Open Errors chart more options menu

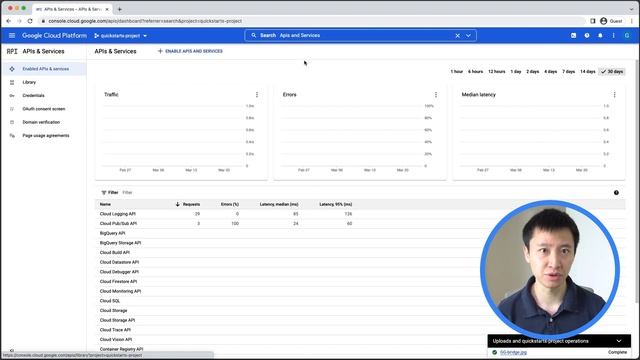coord(436,95)
